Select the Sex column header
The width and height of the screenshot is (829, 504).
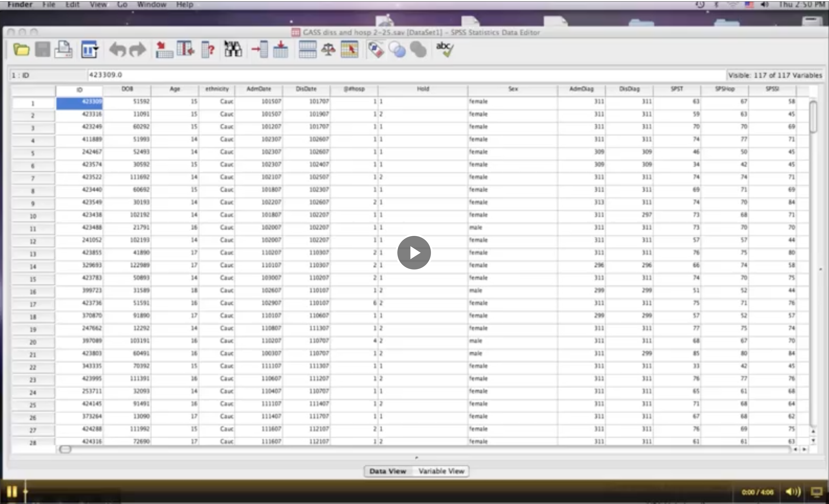[x=512, y=89]
